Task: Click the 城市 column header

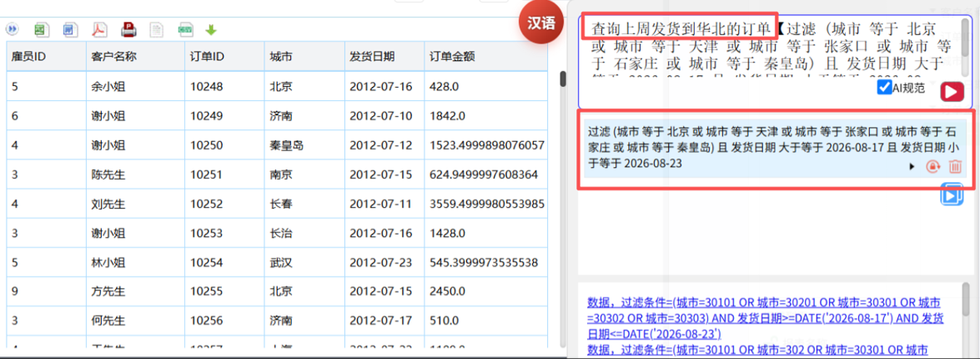Action: tap(305, 56)
